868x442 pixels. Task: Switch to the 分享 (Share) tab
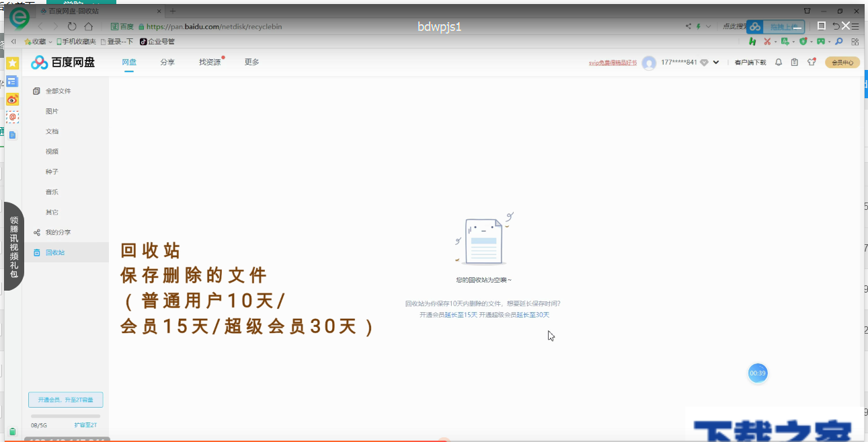pos(167,61)
